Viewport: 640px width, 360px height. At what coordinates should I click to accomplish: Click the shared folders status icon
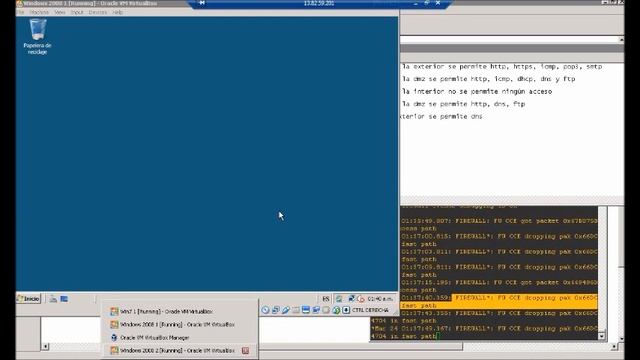[x=316, y=310]
